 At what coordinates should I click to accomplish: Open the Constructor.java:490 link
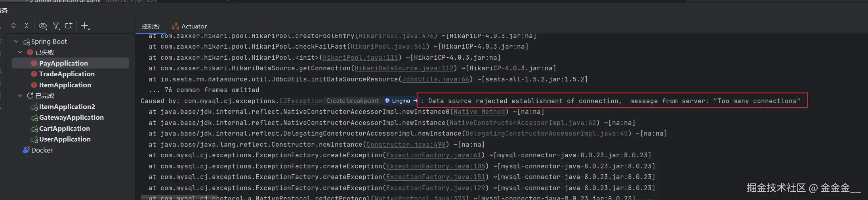[406, 144]
